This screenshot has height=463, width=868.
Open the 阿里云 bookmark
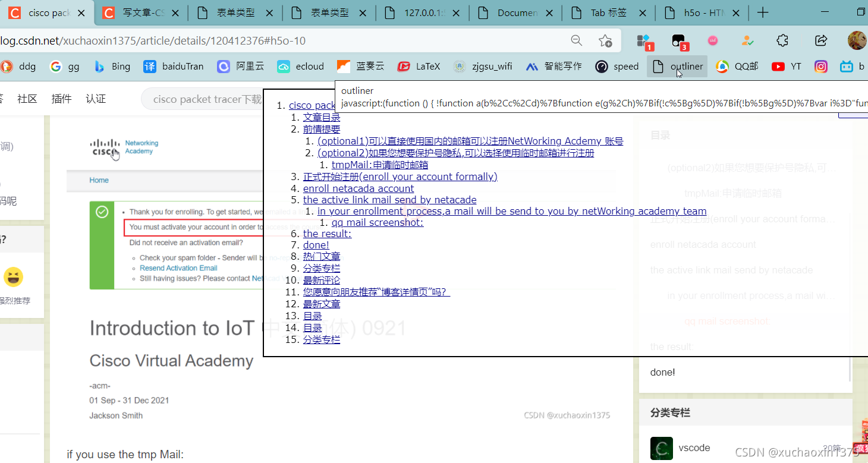[x=241, y=67]
